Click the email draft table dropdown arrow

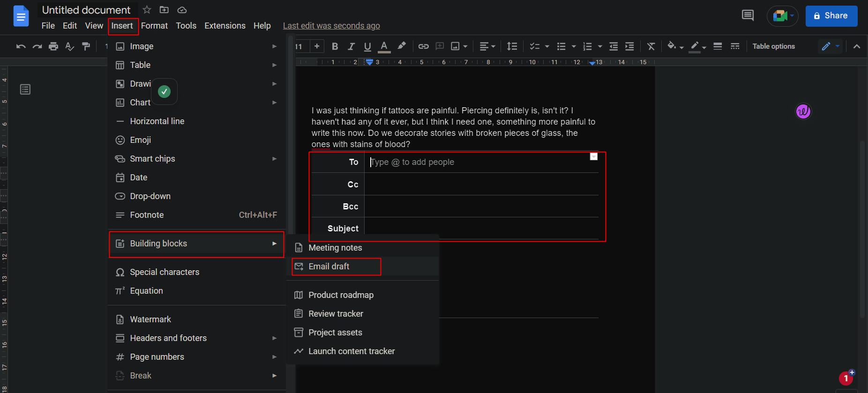[594, 156]
